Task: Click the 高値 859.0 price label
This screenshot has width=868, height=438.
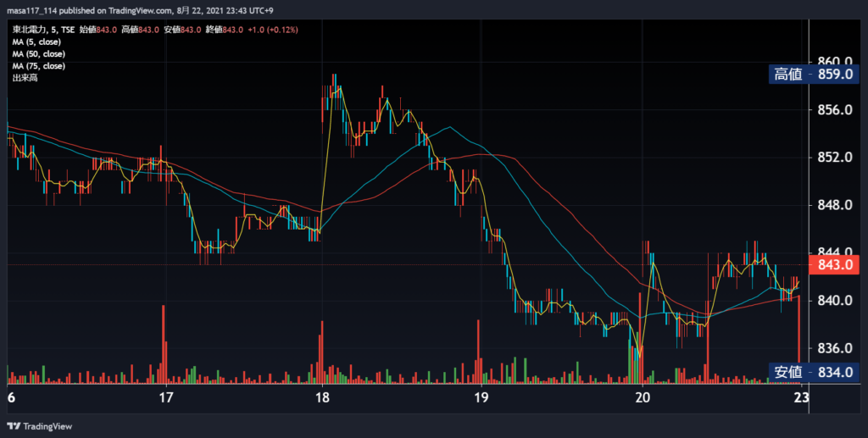Action: tap(814, 74)
